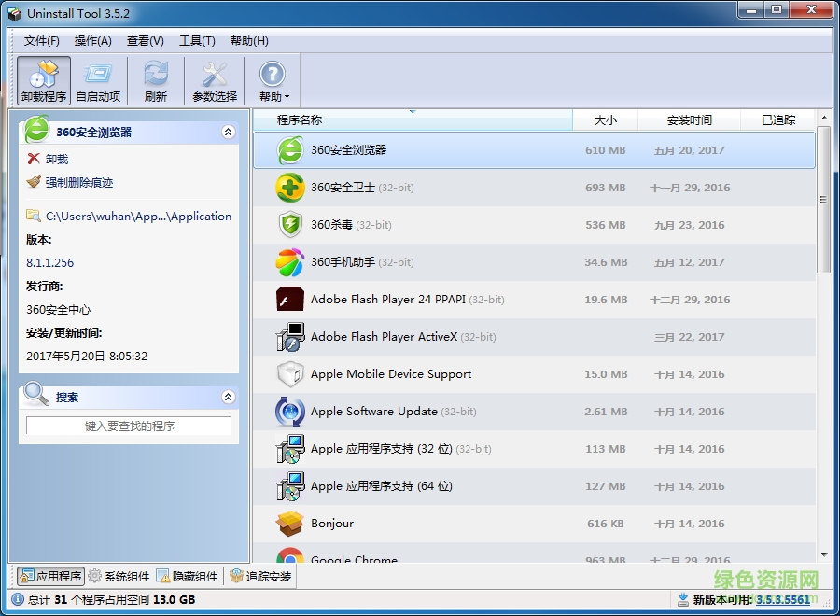Viewport: 840px width, 616px height.
Task: Open the 文件(F) menu
Action: point(40,41)
